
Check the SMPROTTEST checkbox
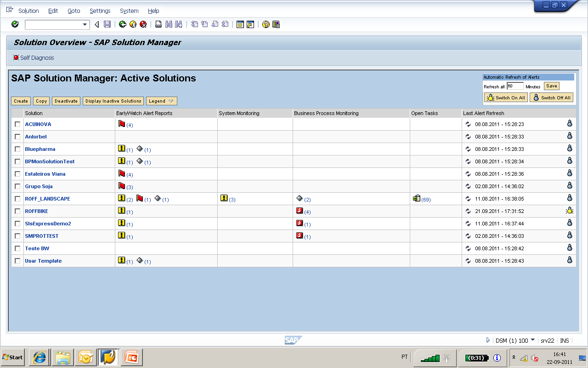point(17,236)
